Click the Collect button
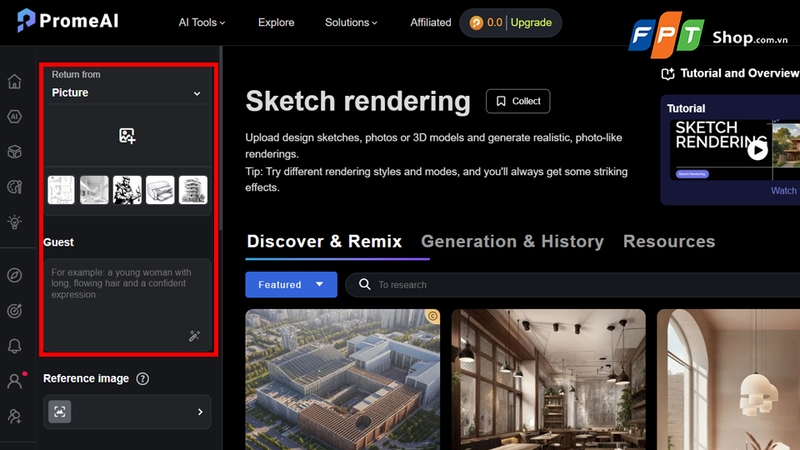The width and height of the screenshot is (800, 450). [x=518, y=101]
